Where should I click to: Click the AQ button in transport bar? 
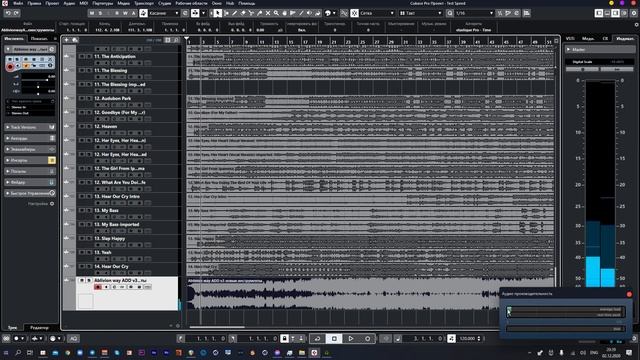coord(73,338)
